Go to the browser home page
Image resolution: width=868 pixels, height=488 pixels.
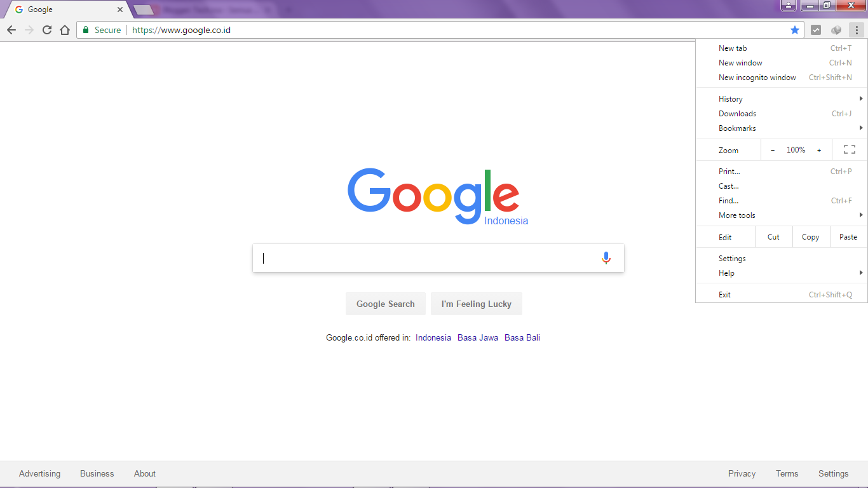[x=64, y=29]
